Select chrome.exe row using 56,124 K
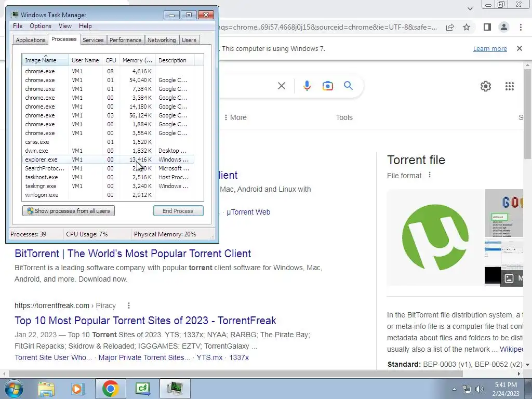Image resolution: width=532 pixels, height=399 pixels. [x=108, y=115]
